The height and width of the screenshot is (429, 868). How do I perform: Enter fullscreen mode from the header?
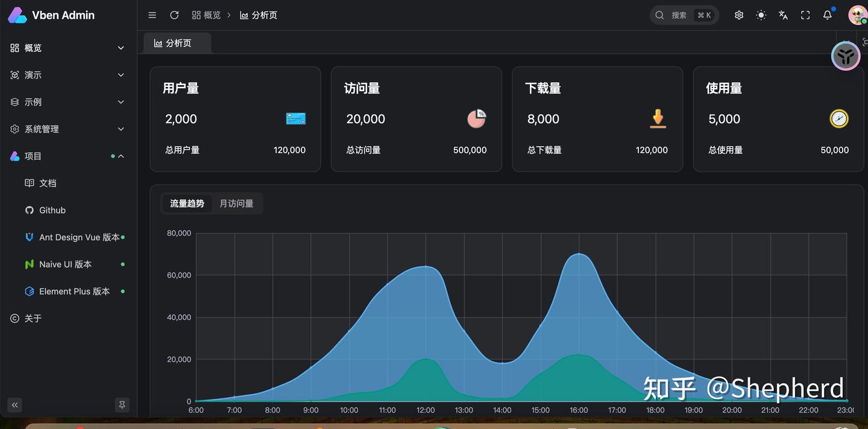point(805,14)
